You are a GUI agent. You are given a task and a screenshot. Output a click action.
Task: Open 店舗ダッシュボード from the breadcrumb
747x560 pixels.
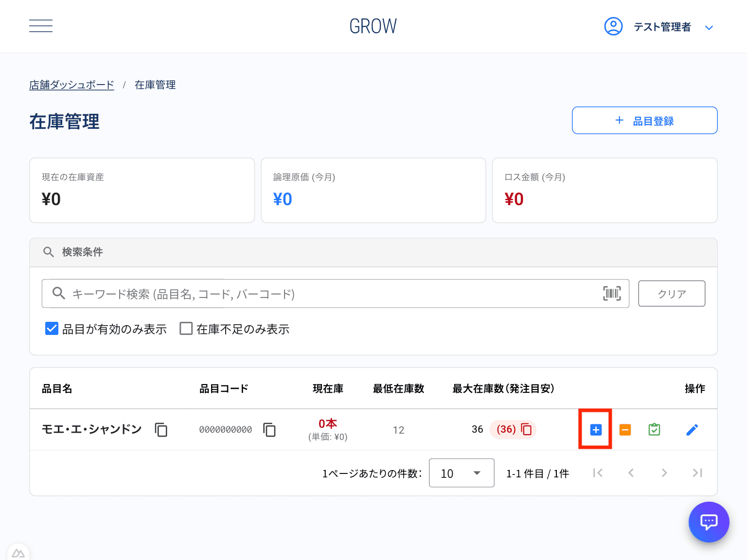[71, 84]
